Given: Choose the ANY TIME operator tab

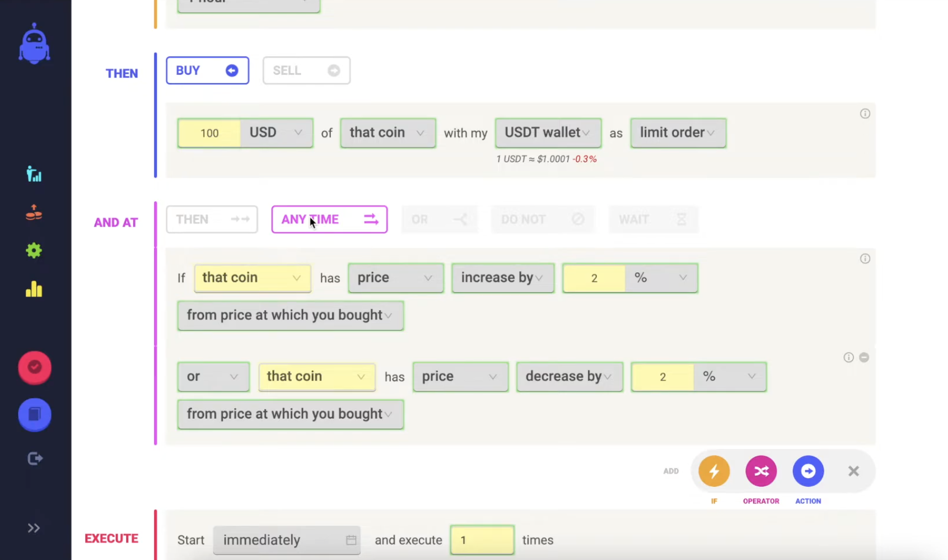Looking at the screenshot, I should point(329,219).
